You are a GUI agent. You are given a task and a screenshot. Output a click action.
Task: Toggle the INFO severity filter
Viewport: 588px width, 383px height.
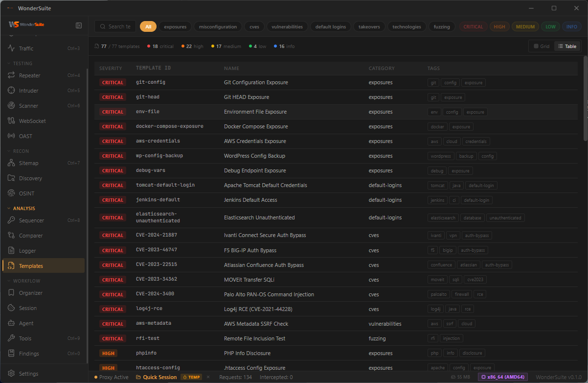tap(572, 27)
